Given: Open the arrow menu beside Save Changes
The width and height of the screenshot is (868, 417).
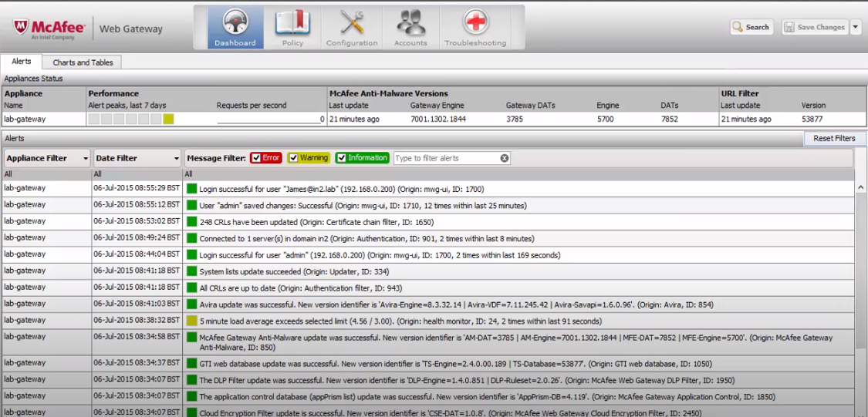Looking at the screenshot, I should coord(856,27).
